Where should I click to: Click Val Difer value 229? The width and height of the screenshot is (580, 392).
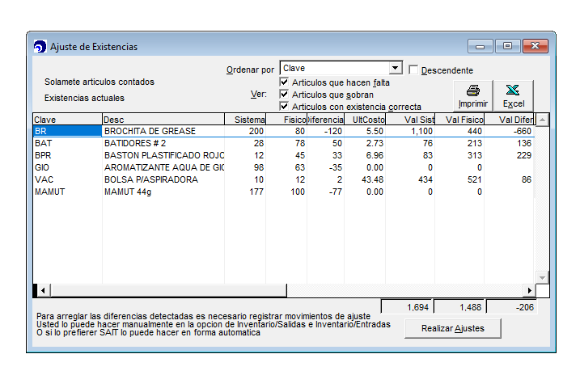[524, 155]
